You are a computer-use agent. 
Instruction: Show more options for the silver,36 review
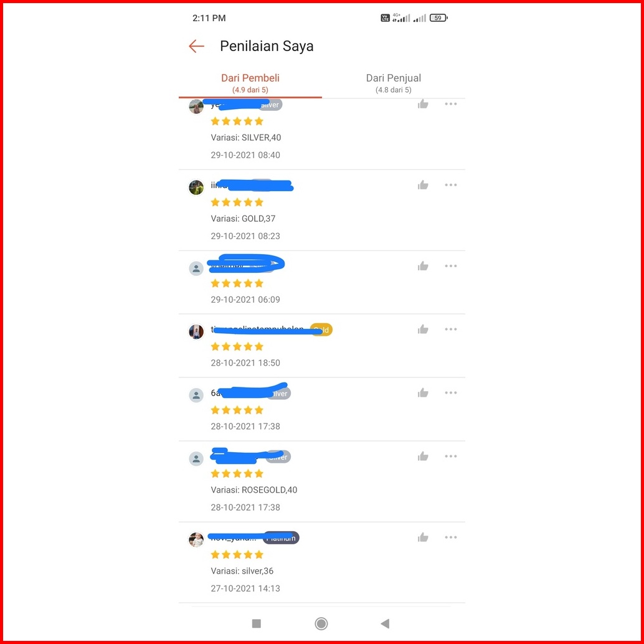pyautogui.click(x=451, y=537)
